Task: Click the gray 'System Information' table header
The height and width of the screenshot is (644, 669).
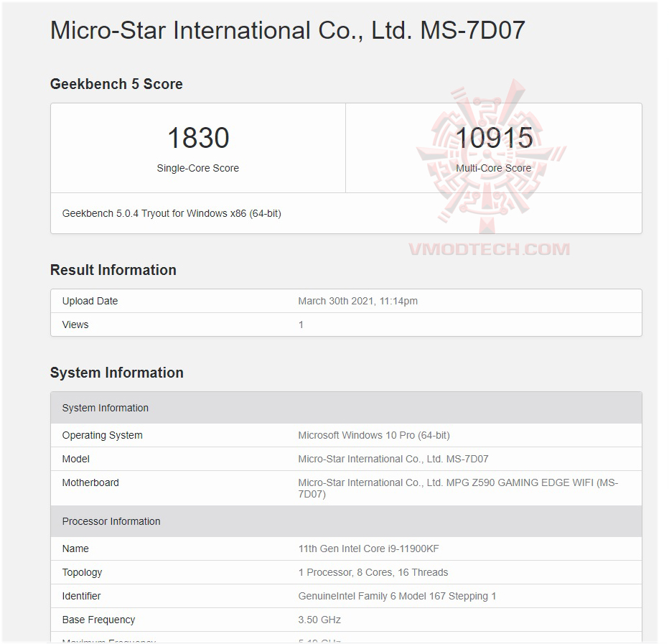Action: pyautogui.click(x=346, y=408)
